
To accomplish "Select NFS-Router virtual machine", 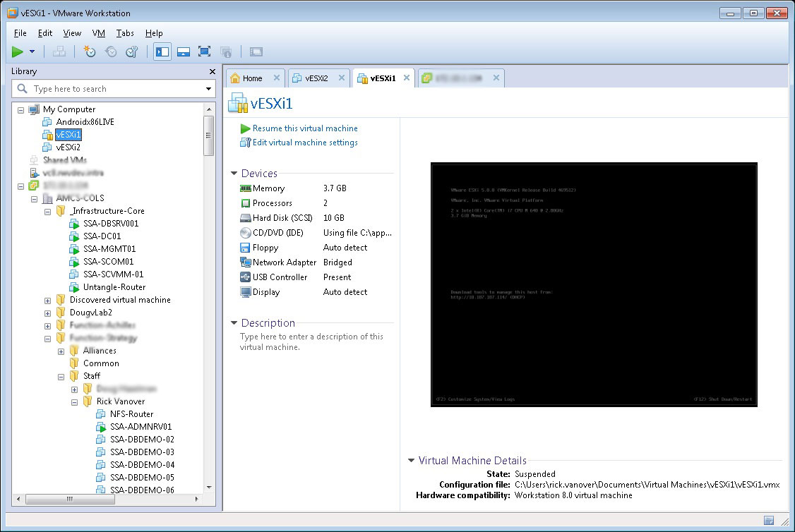I will click(131, 414).
